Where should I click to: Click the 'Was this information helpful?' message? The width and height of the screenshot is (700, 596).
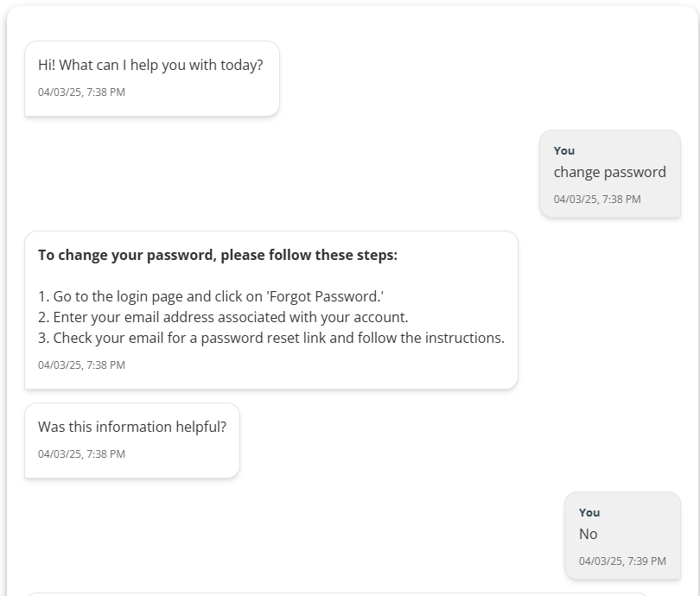(132, 427)
